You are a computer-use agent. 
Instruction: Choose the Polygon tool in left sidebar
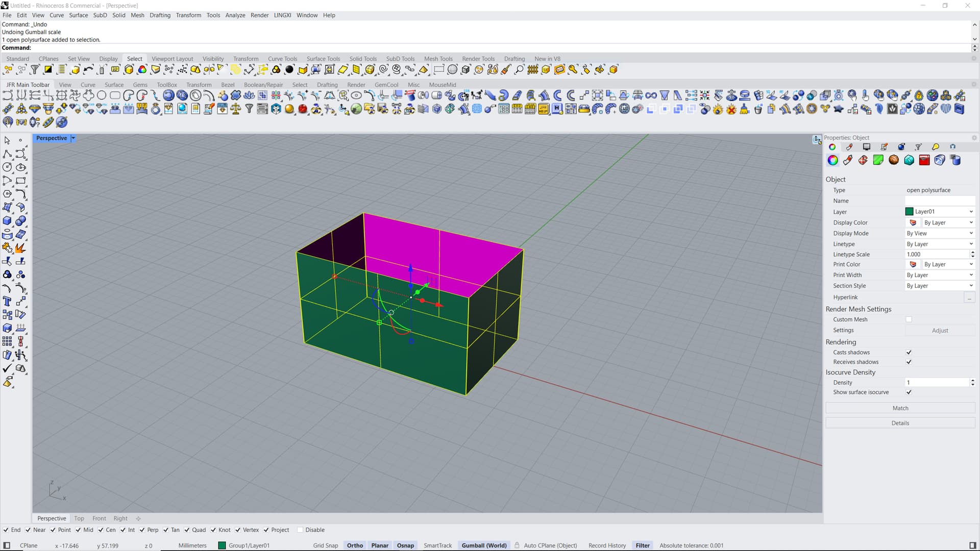click(7, 194)
